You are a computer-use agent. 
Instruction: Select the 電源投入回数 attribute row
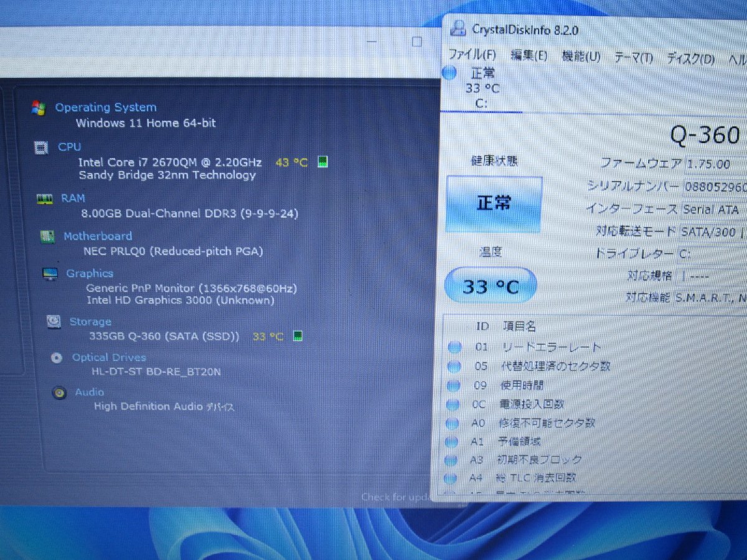pyautogui.click(x=594, y=404)
